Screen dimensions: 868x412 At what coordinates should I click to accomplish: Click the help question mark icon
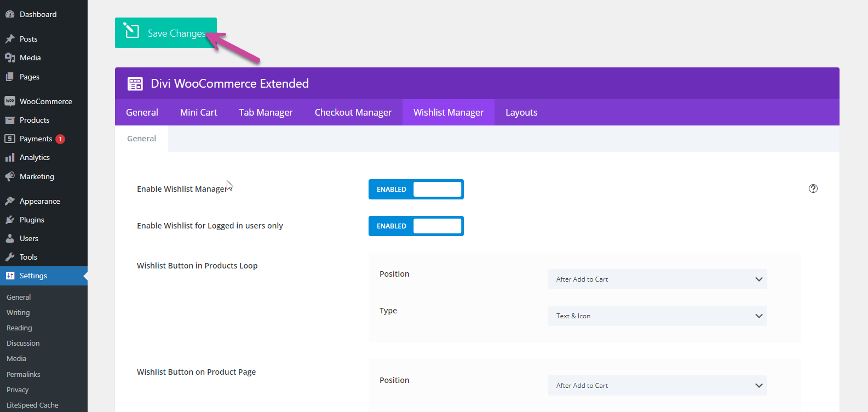813,188
